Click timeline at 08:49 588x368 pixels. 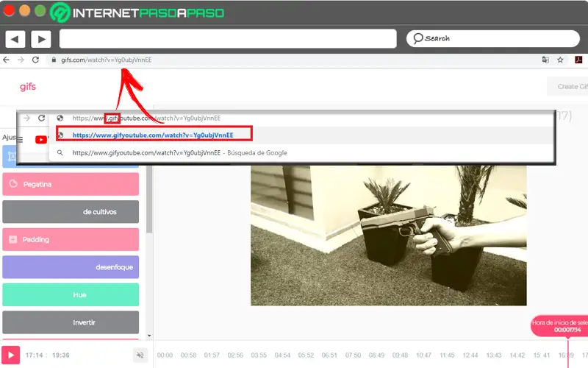[376, 355]
